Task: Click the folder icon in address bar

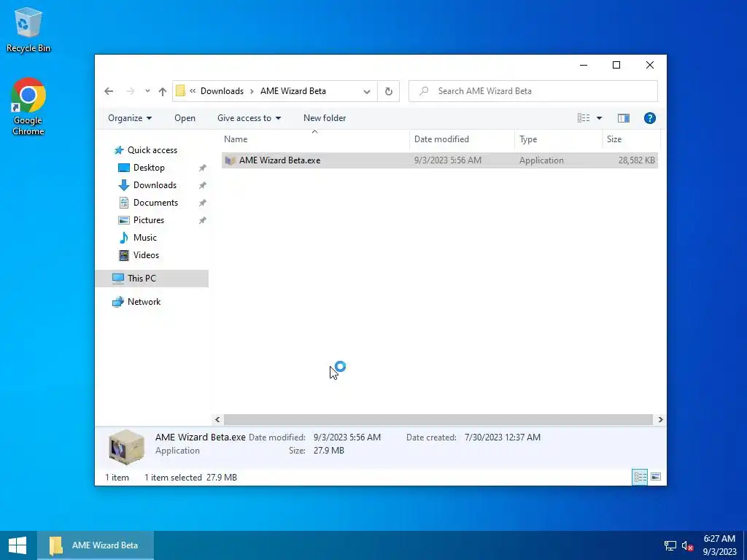Action: coord(180,91)
